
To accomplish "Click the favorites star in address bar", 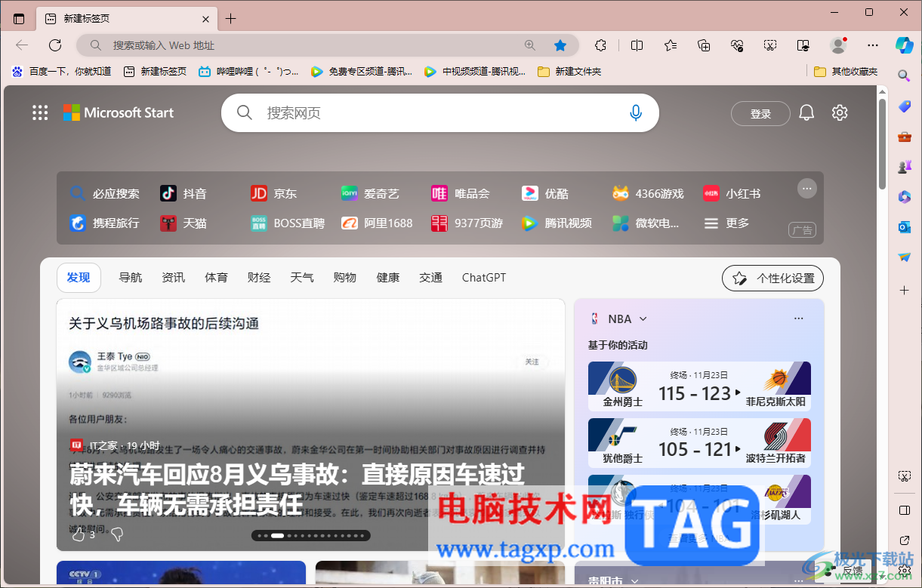I will pos(560,45).
